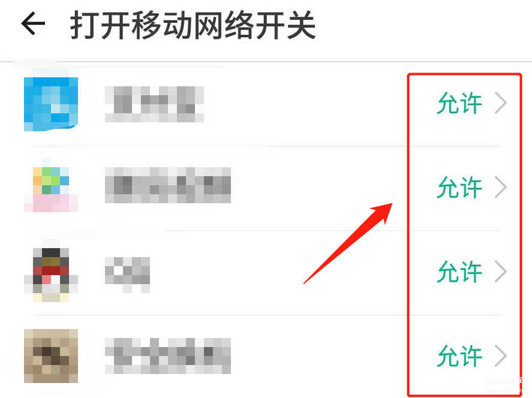Click the chevron in the dark red icon row
Viewport: 532px width, 398px height.
point(501,272)
